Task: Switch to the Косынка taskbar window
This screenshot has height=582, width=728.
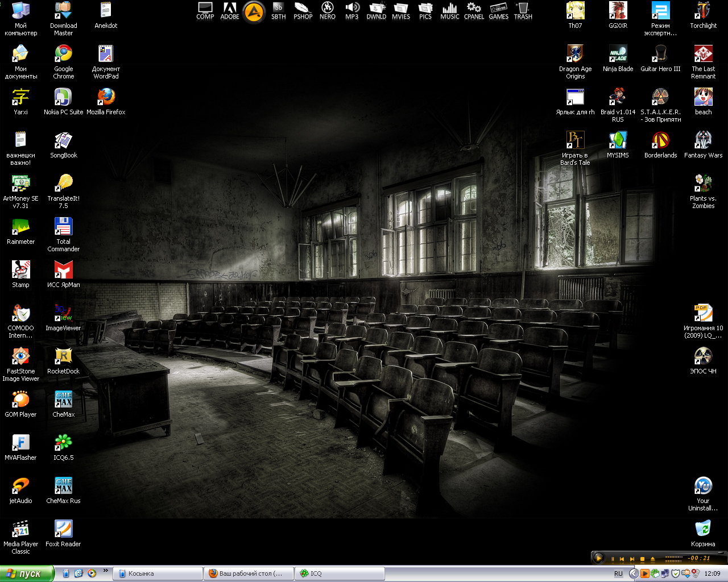Action: click(158, 574)
